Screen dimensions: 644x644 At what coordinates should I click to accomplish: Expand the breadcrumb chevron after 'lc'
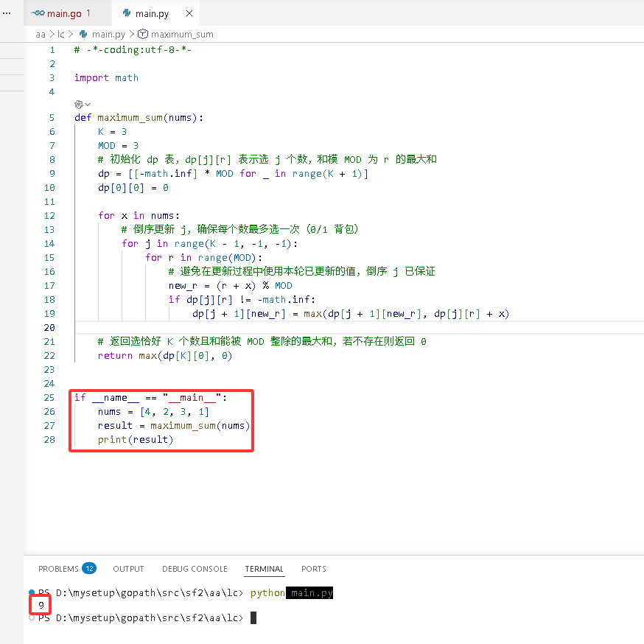[71, 34]
